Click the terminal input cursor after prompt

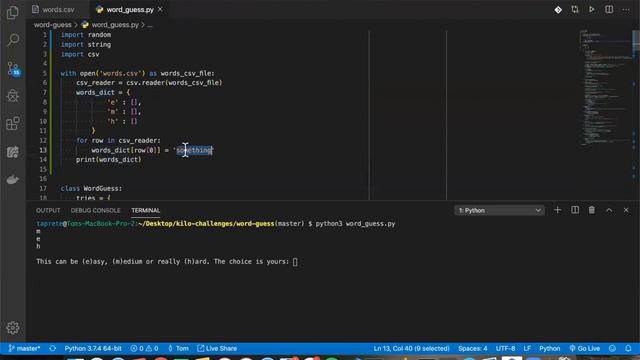295,262
